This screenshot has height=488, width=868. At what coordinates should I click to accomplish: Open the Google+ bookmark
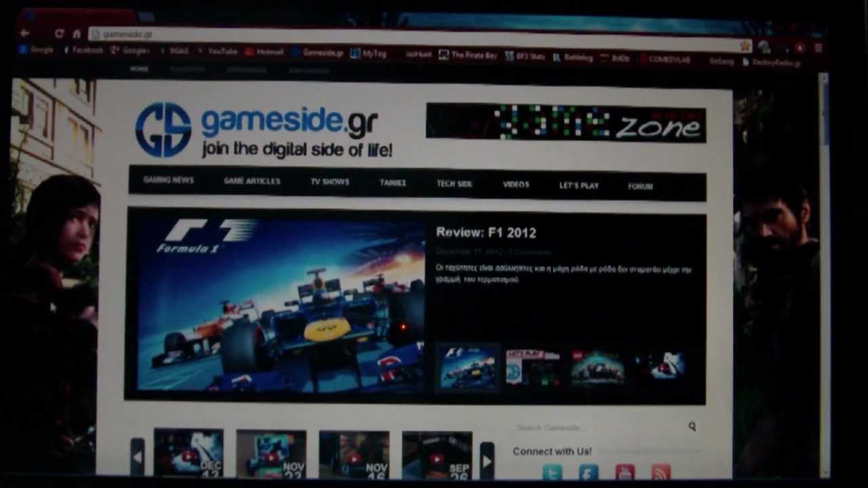pos(131,51)
